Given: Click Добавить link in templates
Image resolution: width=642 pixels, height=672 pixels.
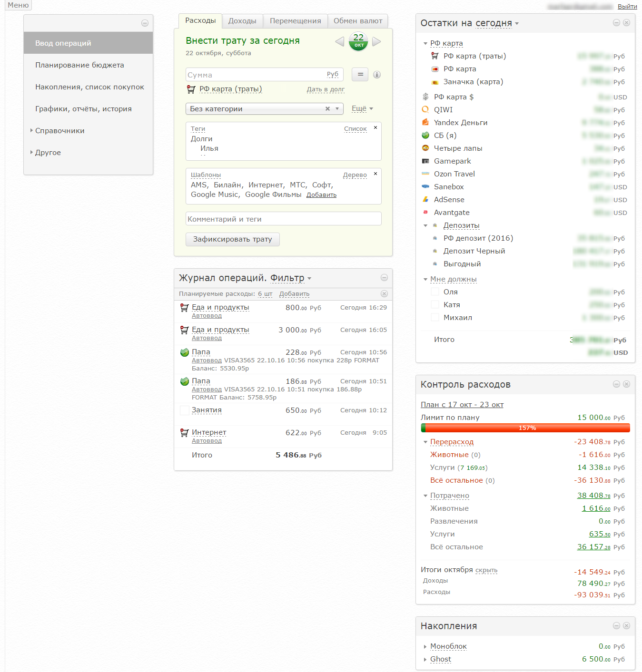Looking at the screenshot, I should [x=321, y=195].
